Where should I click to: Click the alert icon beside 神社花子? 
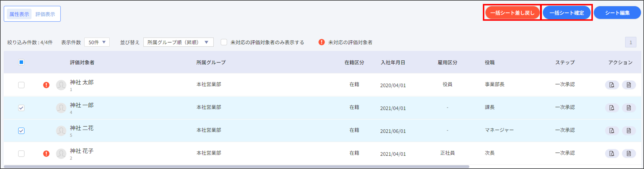click(x=46, y=153)
